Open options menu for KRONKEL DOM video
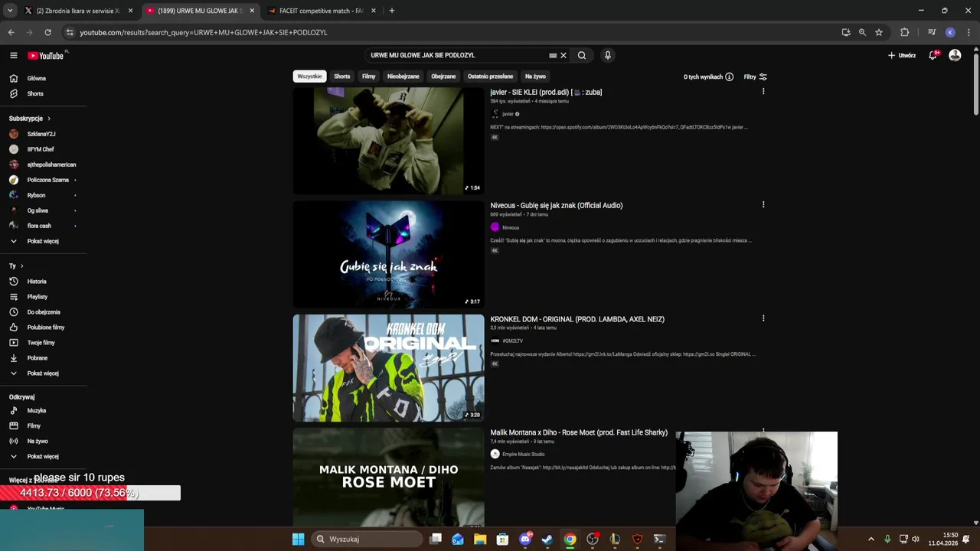Screen dimensions: 980x551 763,318
